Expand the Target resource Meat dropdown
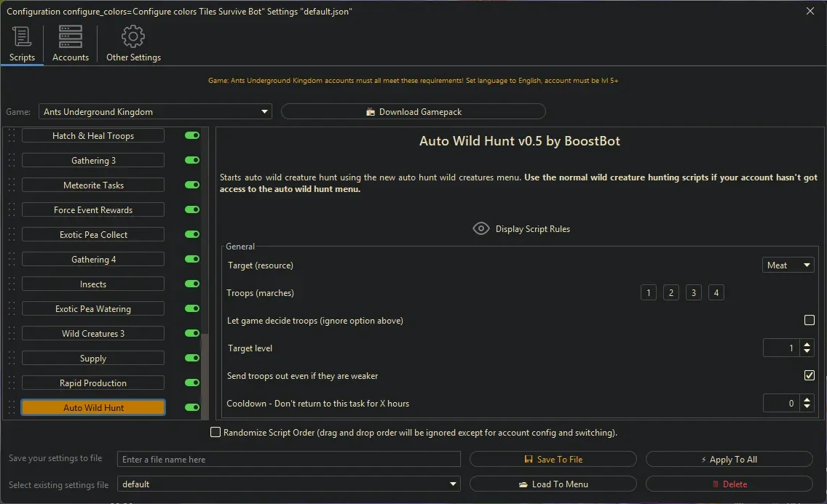827x504 pixels. click(x=788, y=265)
